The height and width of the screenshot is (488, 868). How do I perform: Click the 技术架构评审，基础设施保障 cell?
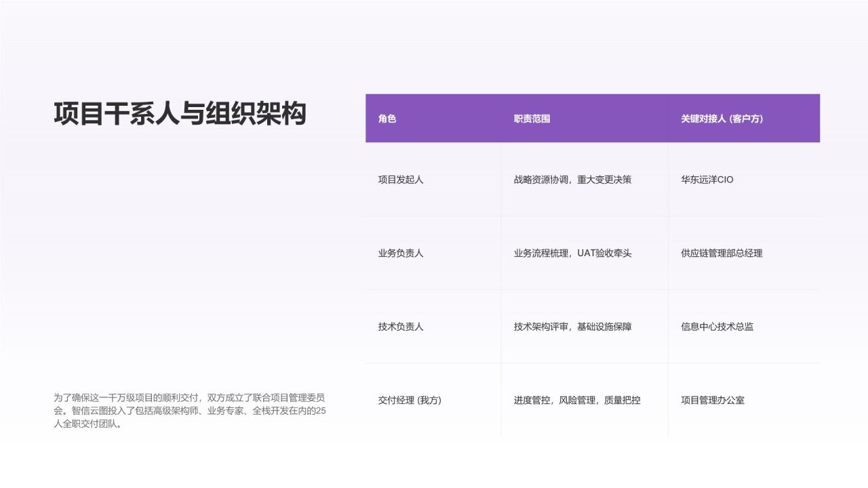click(585, 326)
